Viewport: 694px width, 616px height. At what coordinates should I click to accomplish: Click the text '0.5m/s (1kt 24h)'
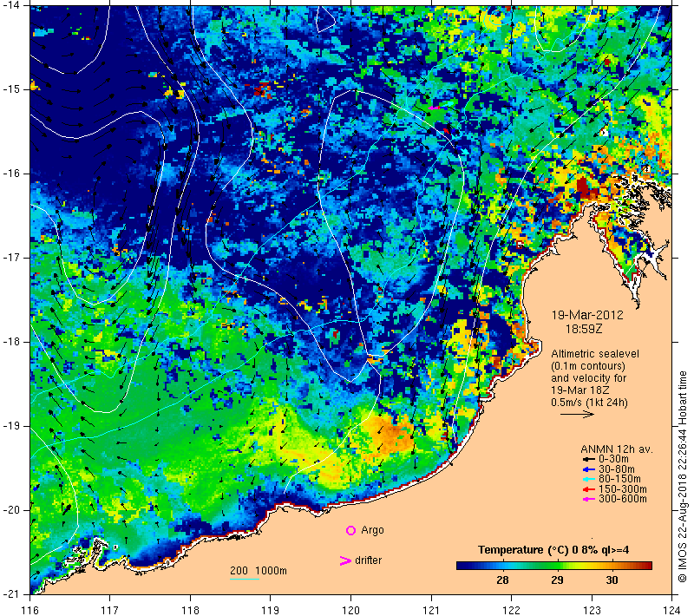tap(589, 403)
